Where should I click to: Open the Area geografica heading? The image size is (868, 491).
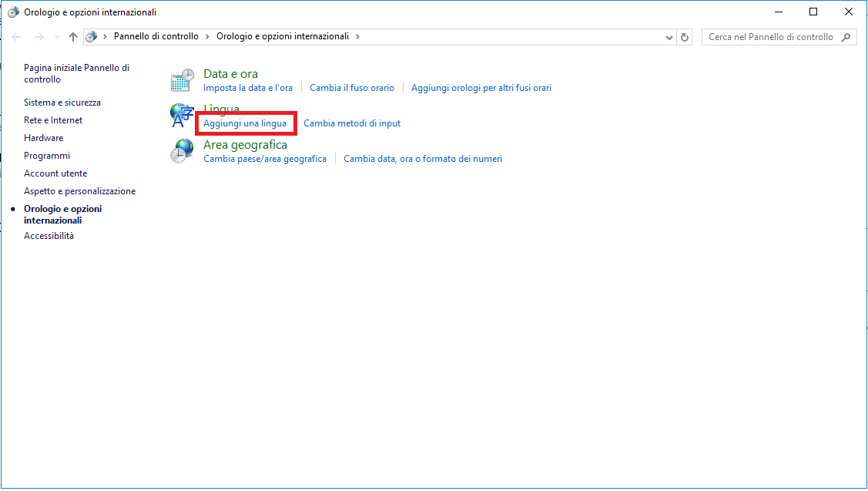point(245,145)
